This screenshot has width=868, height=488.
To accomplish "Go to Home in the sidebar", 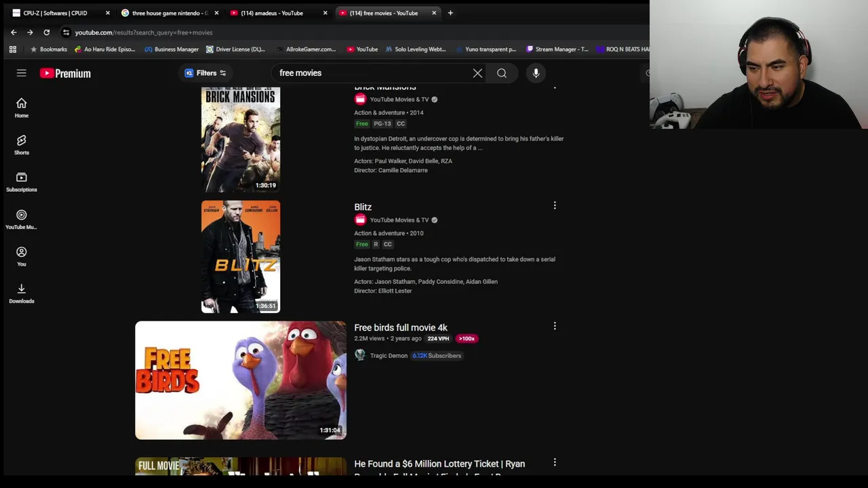I will click(x=21, y=108).
